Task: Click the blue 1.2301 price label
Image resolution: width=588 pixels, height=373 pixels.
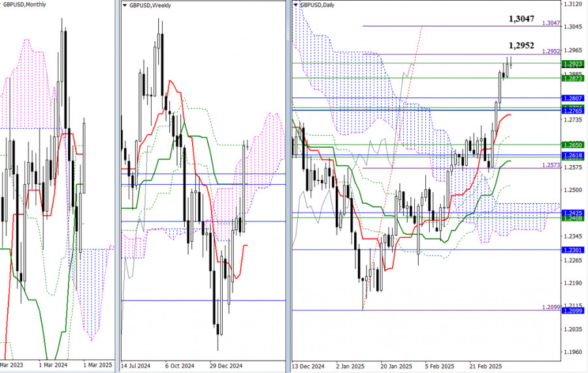Action: click(x=572, y=250)
